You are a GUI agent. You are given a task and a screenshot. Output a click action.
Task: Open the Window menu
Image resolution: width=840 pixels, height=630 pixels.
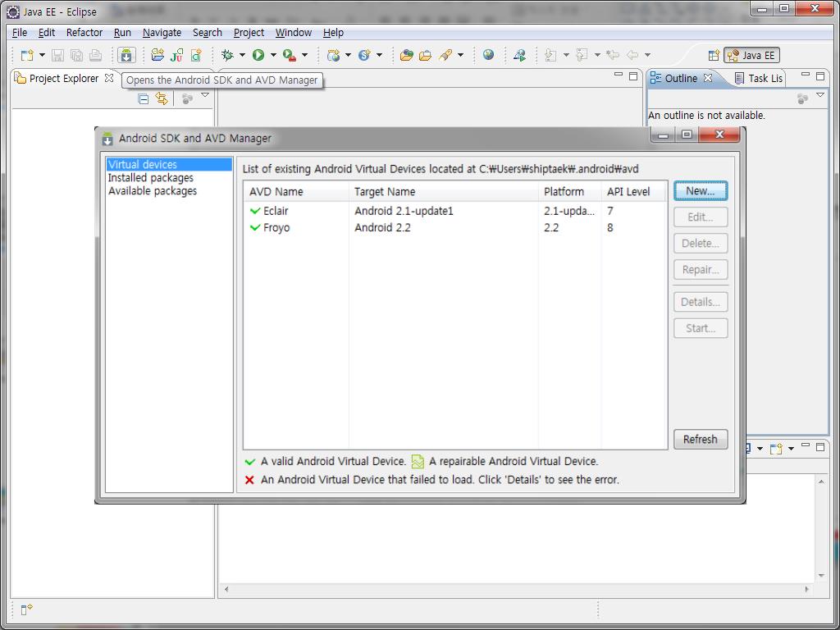pos(293,33)
